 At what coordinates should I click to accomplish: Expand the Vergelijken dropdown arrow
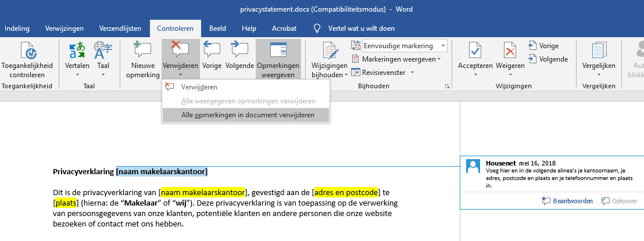(599, 75)
